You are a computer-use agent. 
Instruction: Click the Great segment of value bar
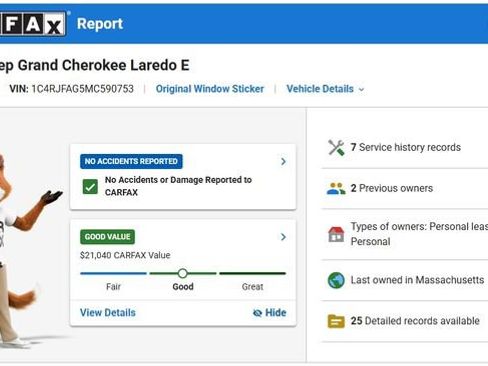[x=252, y=273]
